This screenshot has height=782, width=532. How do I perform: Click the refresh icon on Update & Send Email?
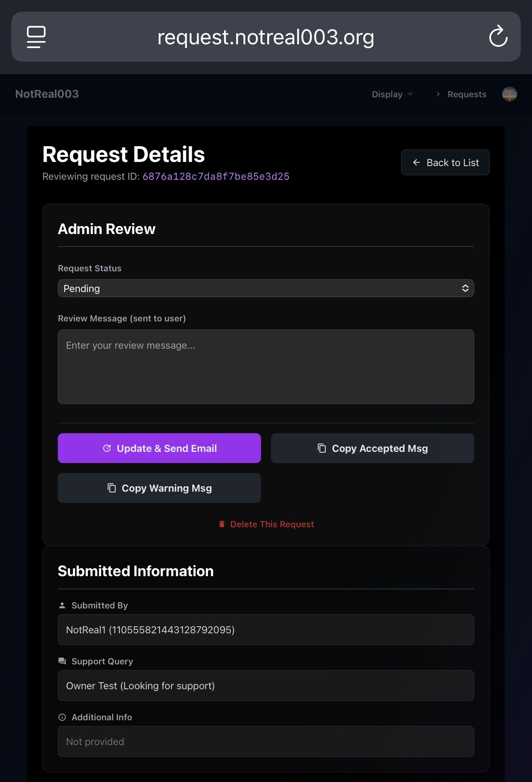point(107,448)
